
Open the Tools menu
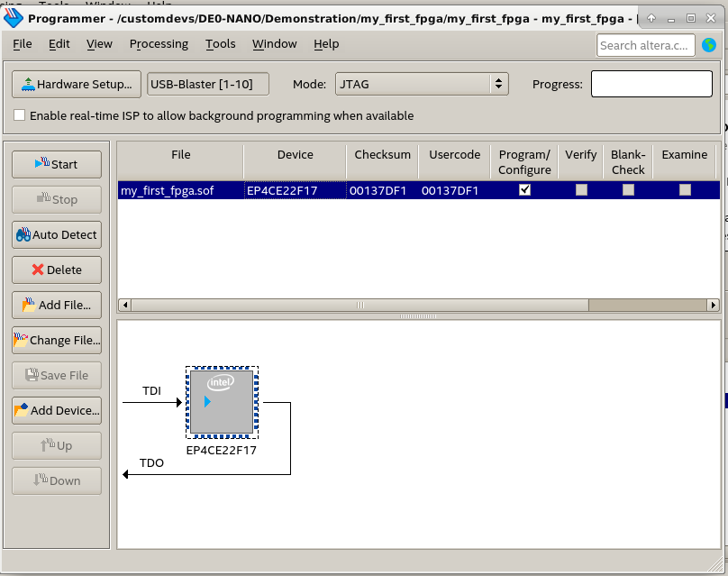coord(221,44)
